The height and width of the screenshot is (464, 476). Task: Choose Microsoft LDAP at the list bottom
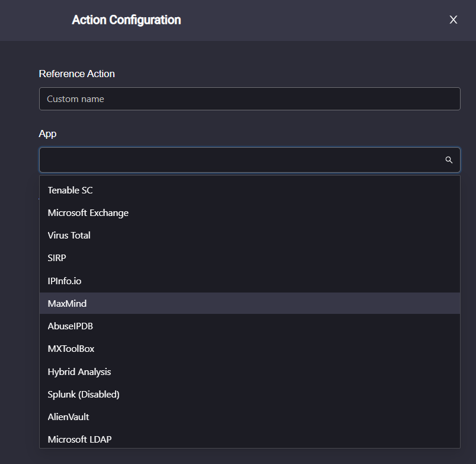[x=250, y=439]
